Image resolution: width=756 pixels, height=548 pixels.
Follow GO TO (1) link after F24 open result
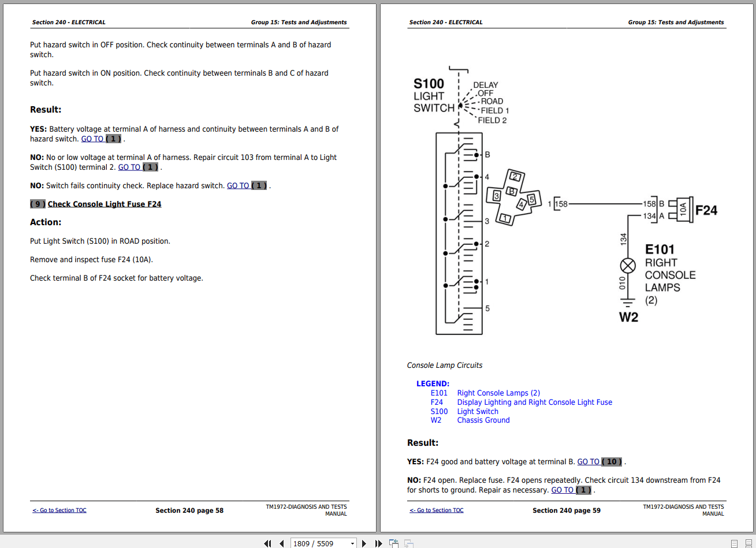pos(572,490)
